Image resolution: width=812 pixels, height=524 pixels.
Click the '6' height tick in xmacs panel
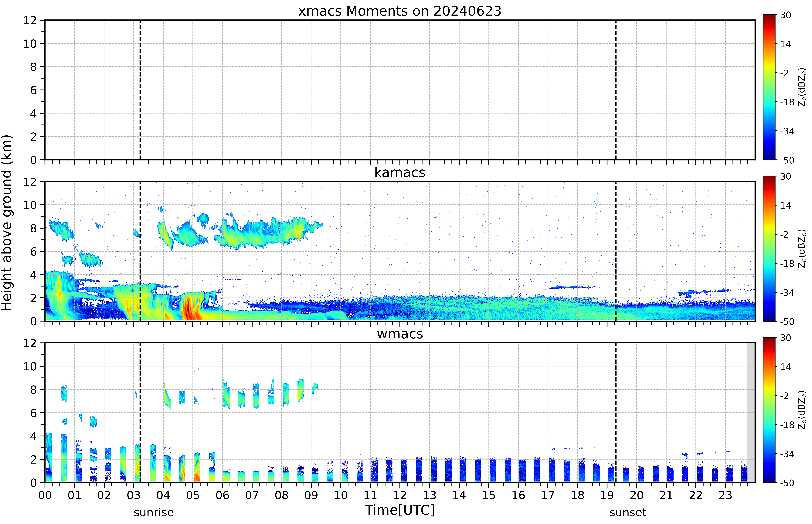(x=33, y=90)
